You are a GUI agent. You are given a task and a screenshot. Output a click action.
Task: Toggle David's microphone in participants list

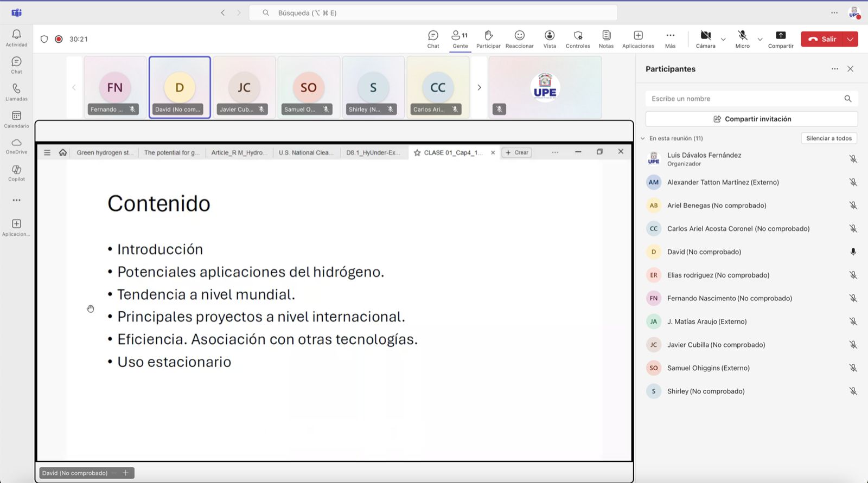tap(853, 252)
